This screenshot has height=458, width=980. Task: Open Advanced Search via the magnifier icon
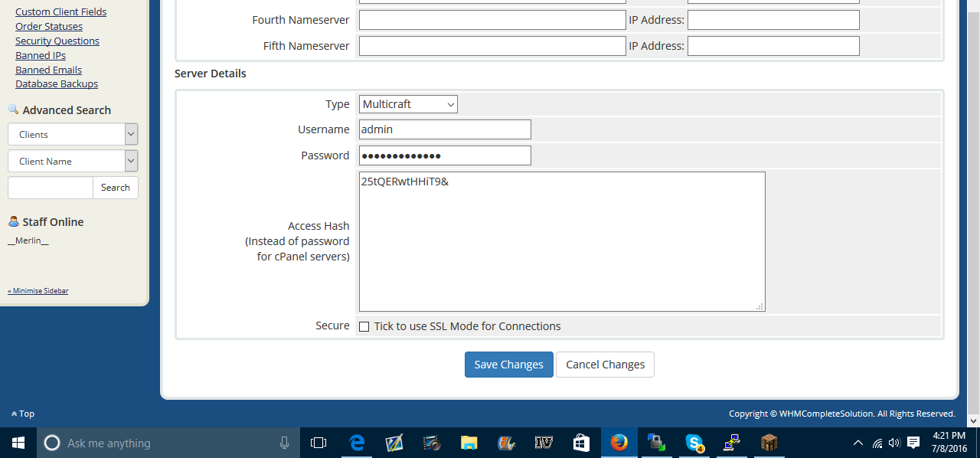[13, 109]
